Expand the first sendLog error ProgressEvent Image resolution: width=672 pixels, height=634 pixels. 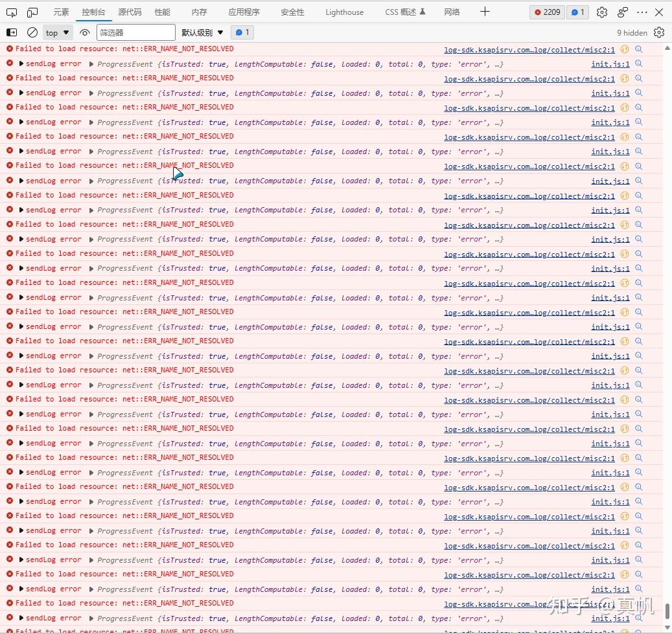click(91, 63)
